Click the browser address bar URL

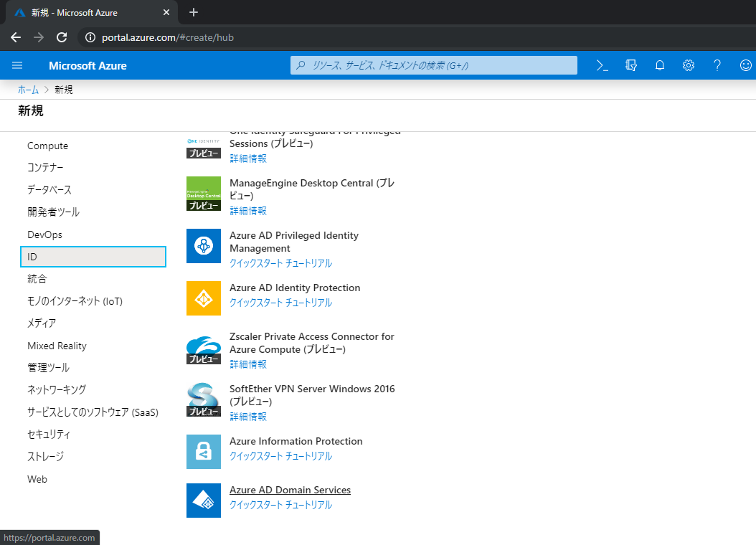tap(168, 37)
